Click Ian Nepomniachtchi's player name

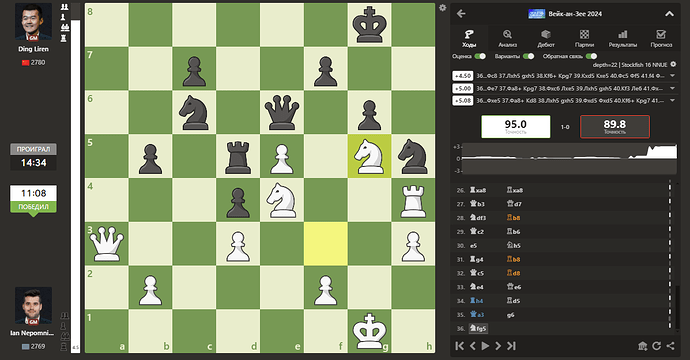33,333
